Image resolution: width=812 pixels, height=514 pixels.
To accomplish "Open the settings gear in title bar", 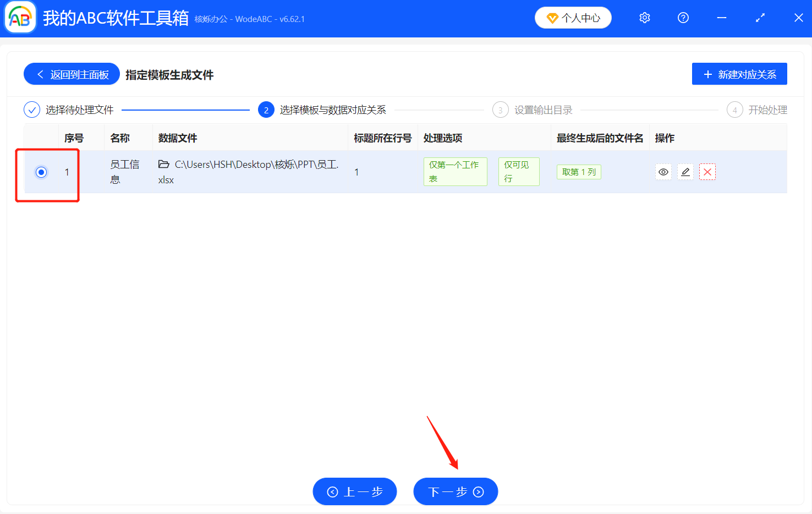I will click(x=644, y=18).
